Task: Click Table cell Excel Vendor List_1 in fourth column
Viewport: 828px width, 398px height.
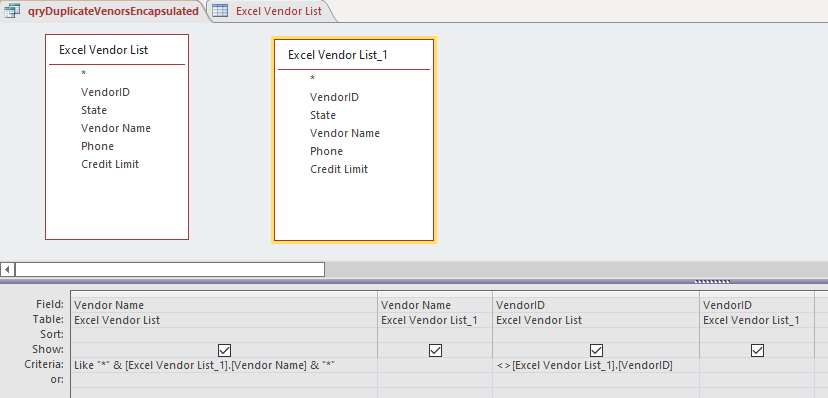Action: coord(757,320)
